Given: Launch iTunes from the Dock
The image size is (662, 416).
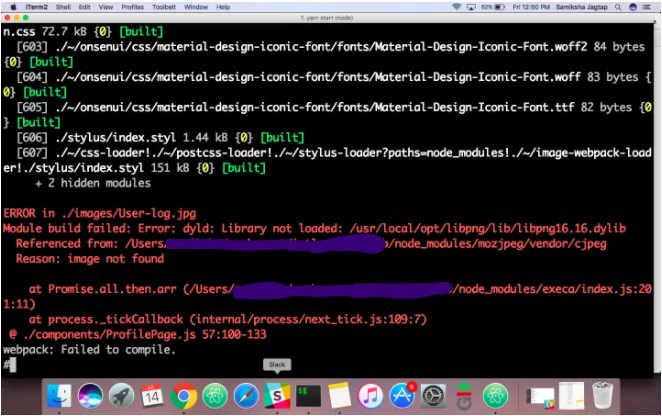Looking at the screenshot, I should point(371,396).
